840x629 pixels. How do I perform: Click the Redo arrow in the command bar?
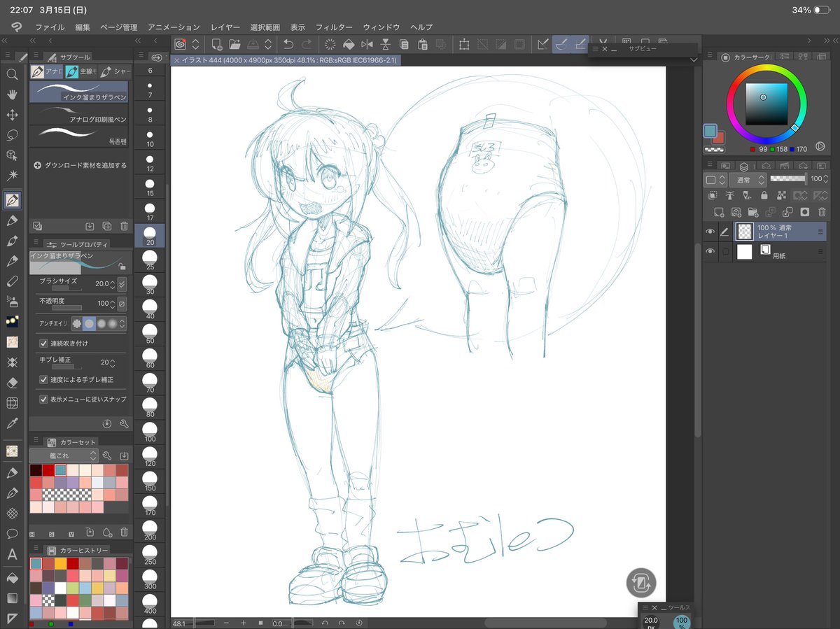coord(307,44)
